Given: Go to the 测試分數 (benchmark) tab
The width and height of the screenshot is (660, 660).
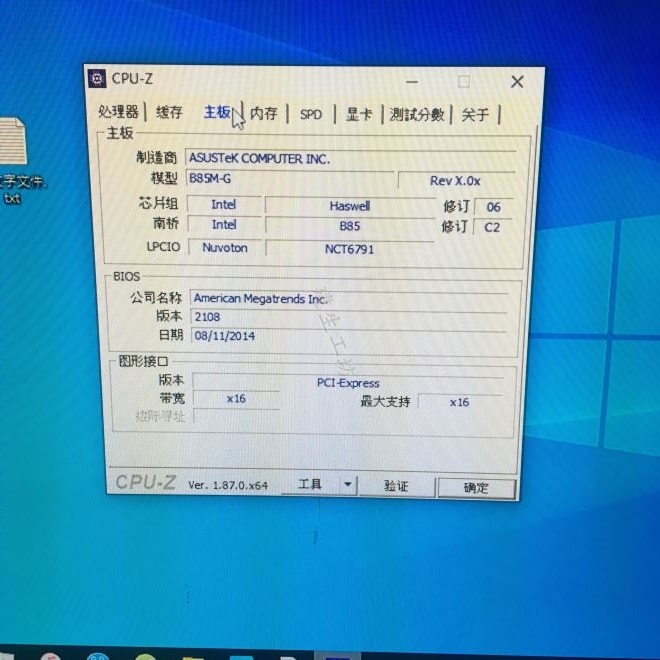Looking at the screenshot, I should (x=417, y=114).
